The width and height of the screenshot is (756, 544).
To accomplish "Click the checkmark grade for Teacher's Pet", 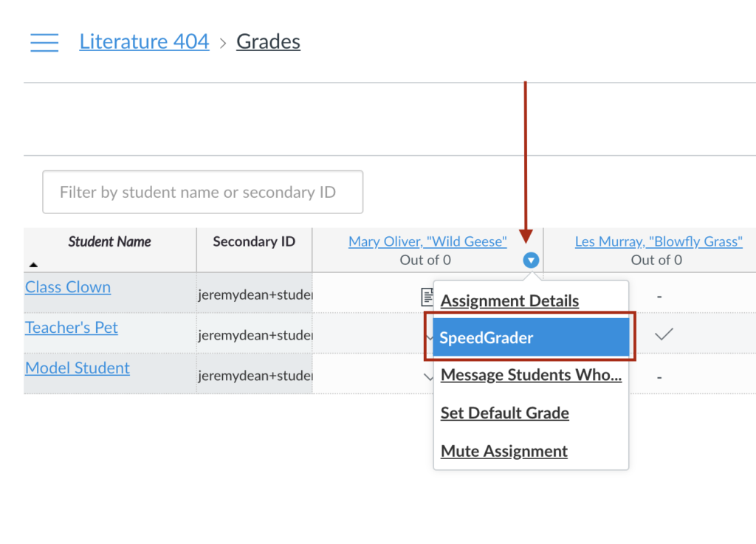I will 663,334.
